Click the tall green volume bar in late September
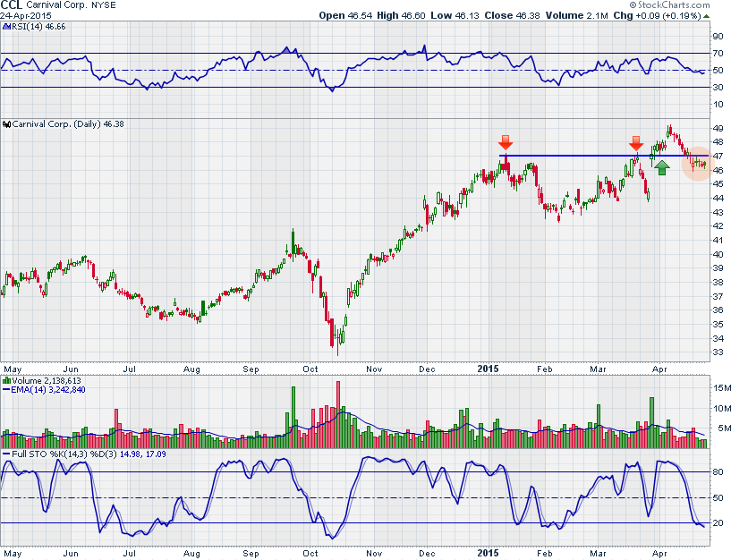731x560 pixels. tap(293, 418)
